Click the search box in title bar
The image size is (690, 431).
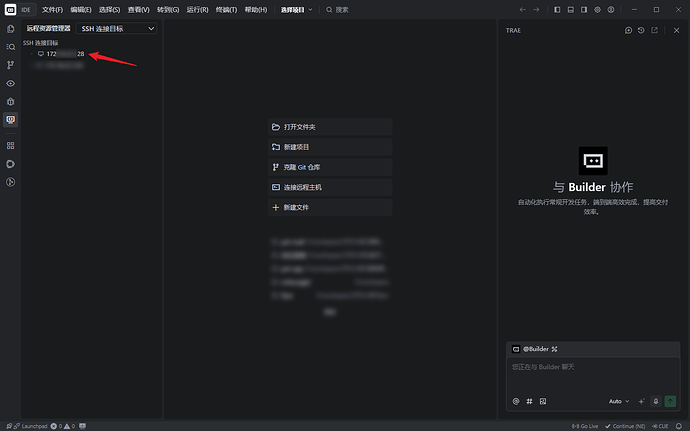coord(337,10)
